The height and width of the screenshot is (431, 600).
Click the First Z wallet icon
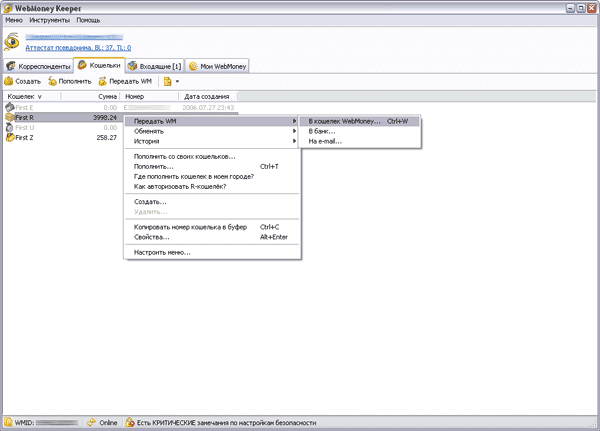10,137
